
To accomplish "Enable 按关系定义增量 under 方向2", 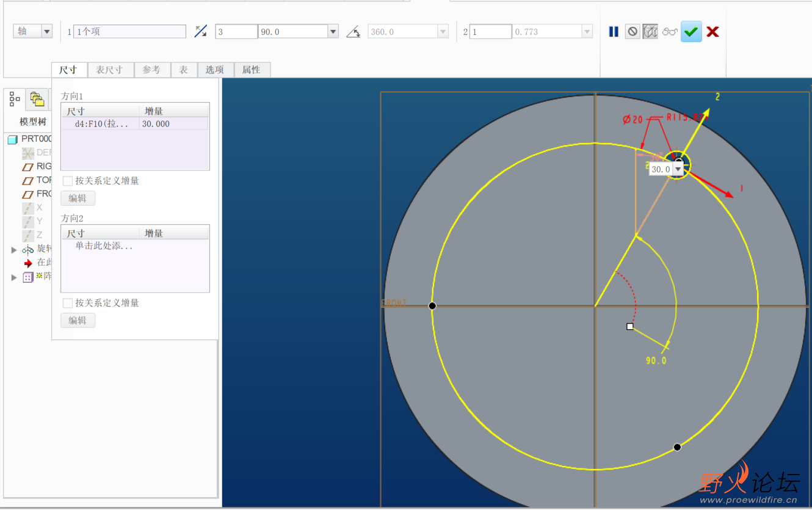I will point(68,303).
